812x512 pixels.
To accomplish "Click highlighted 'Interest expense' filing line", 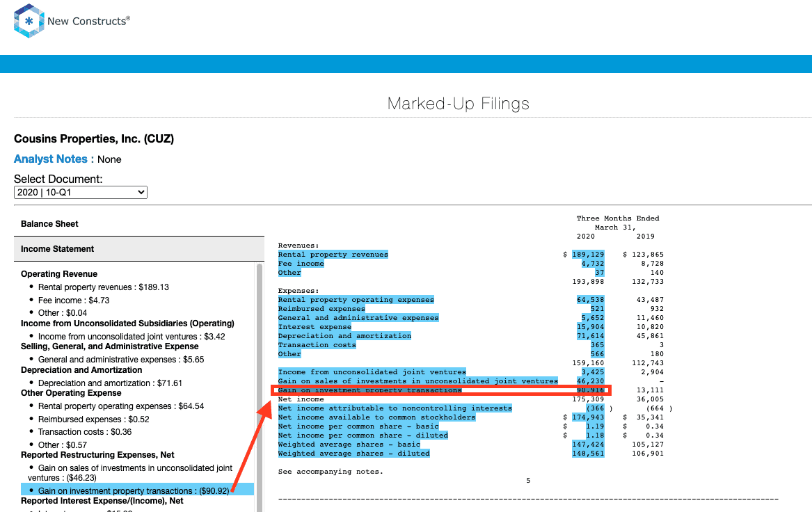I will (x=315, y=327).
